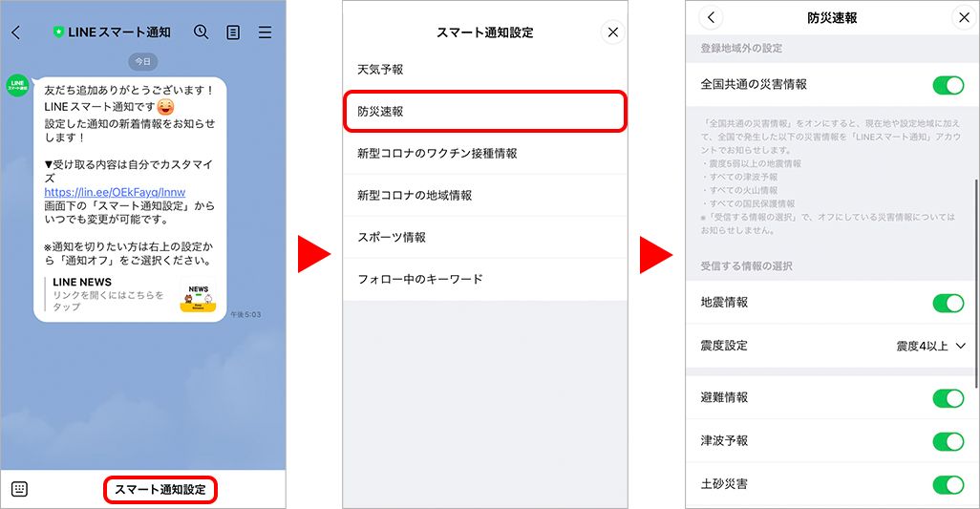Click the smiley emoji in welcome message

tap(165, 107)
